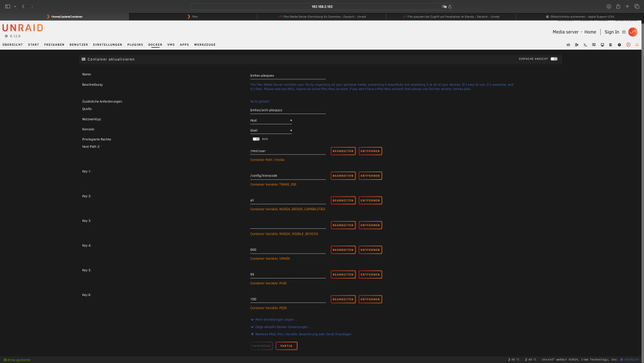Image resolution: width=644 pixels, height=363 pixels.
Task: Open the VMs menu
Action: coord(171,44)
